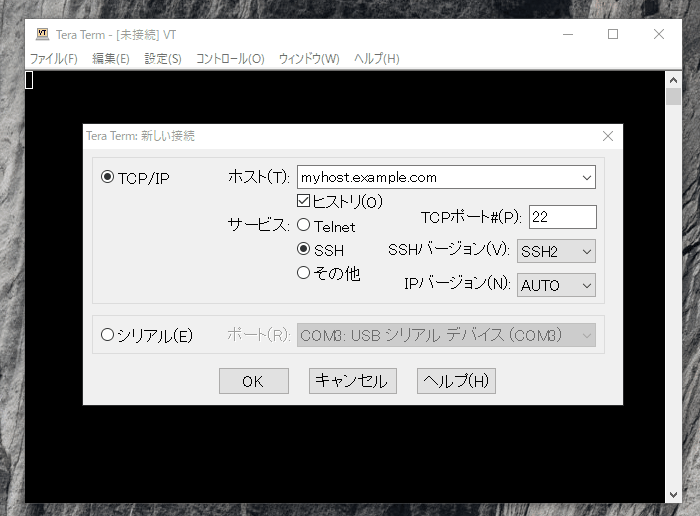700x516 pixels.
Task: Choose その他 service option
Action: pyautogui.click(x=304, y=273)
